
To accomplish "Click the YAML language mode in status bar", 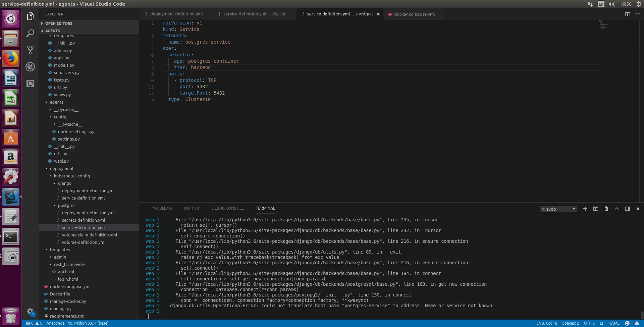I will coord(614,323).
